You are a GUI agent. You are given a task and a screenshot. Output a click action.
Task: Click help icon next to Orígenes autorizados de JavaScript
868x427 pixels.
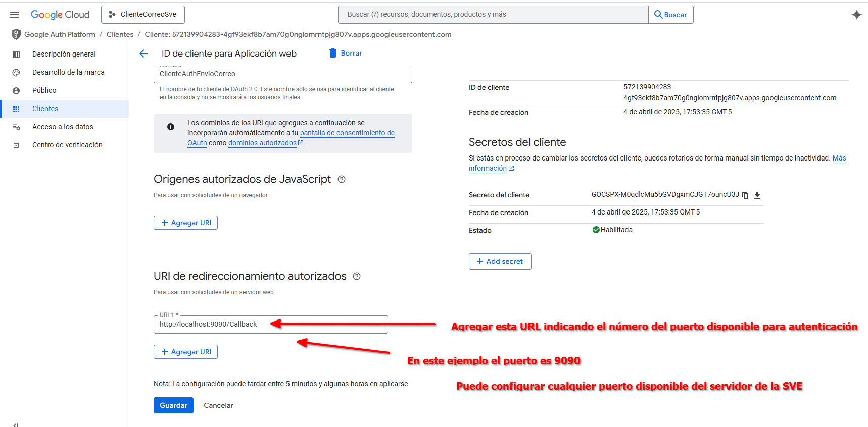coord(342,179)
